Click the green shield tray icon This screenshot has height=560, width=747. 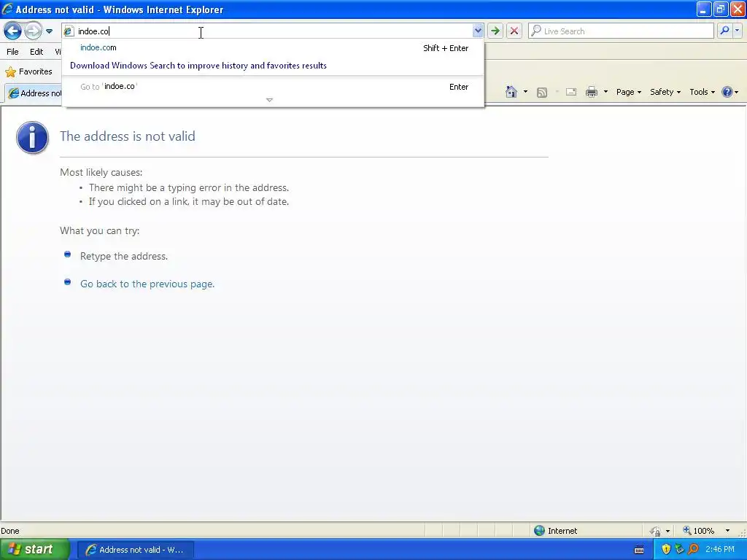(679, 550)
